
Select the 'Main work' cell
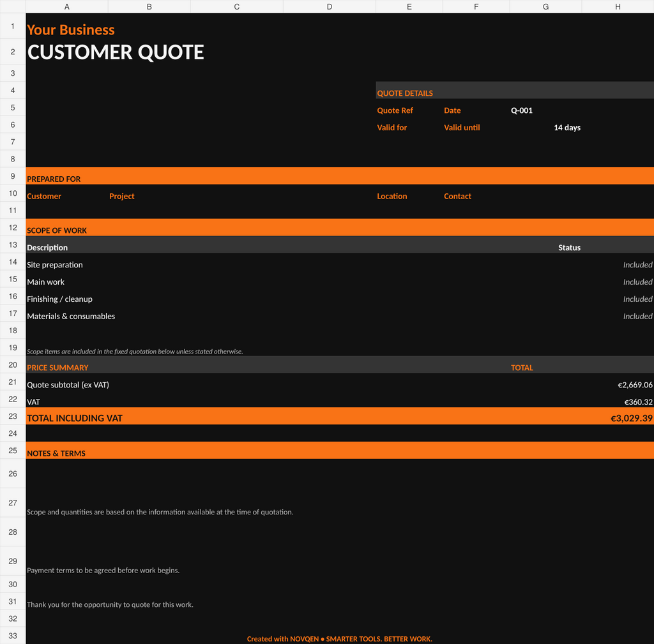45,281
